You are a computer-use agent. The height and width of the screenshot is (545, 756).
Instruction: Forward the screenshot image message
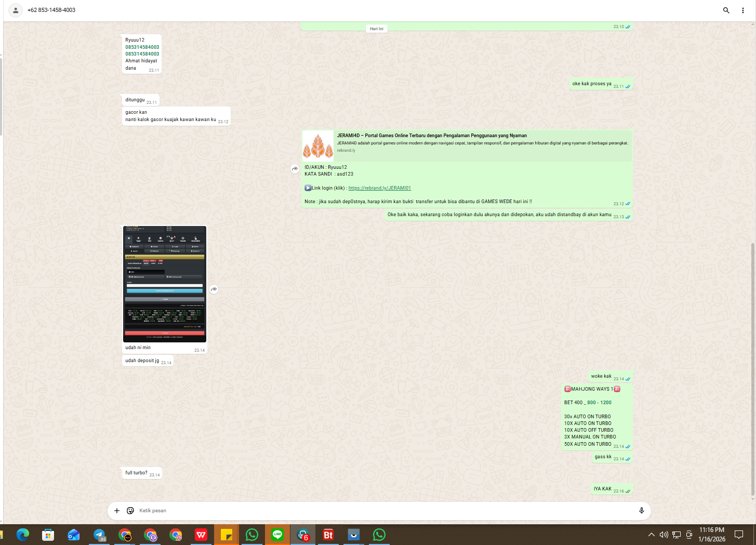coord(214,289)
